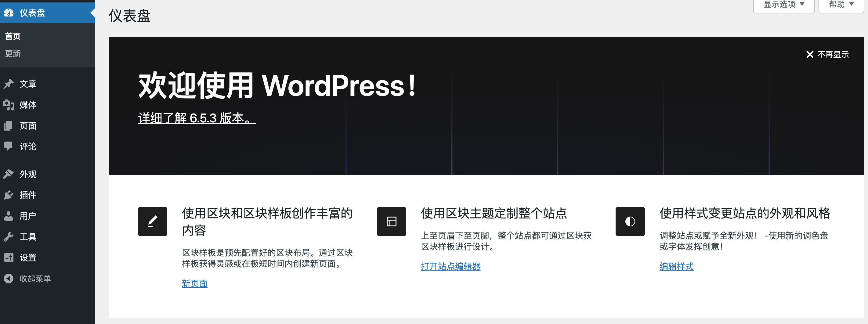Click the user silhouette icon beside 用户

click(9, 216)
